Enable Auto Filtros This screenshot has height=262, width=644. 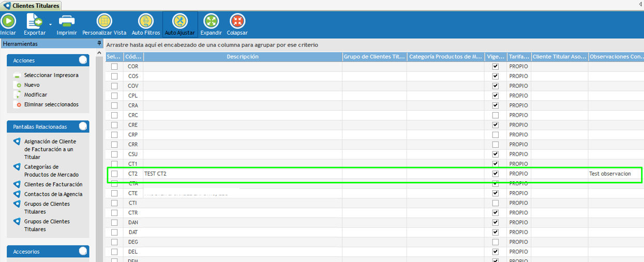coord(146,21)
